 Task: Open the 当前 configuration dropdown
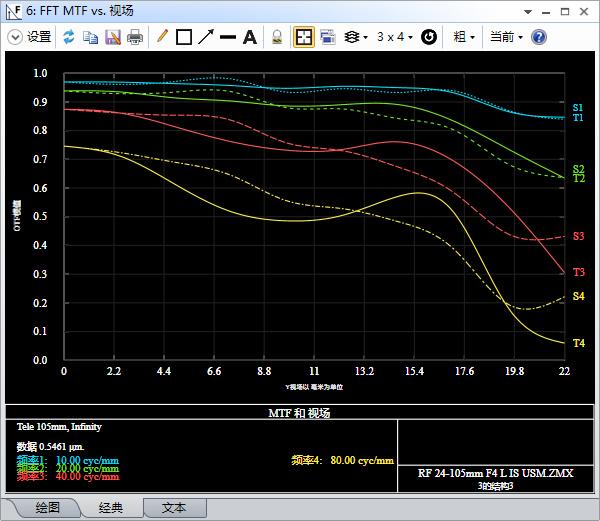[x=506, y=37]
